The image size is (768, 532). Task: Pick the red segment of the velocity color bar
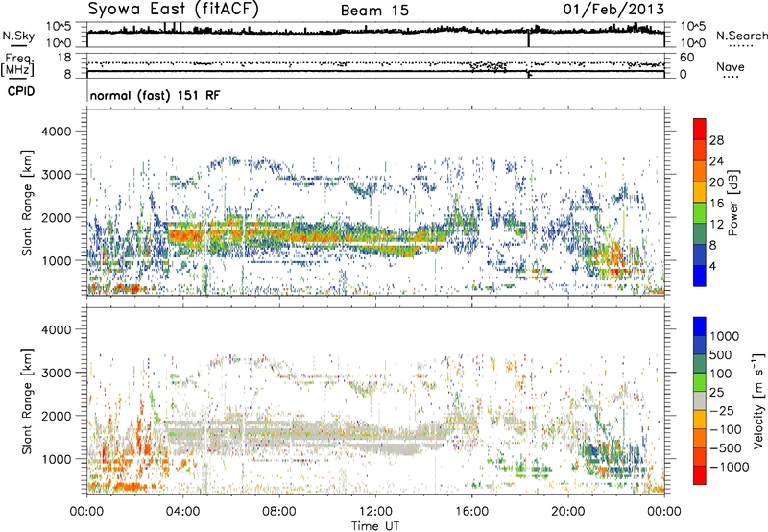click(700, 475)
